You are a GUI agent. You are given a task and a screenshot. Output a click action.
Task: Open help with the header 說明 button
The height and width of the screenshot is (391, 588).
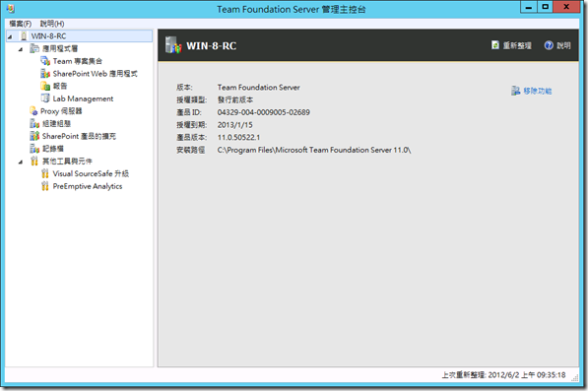coord(557,45)
